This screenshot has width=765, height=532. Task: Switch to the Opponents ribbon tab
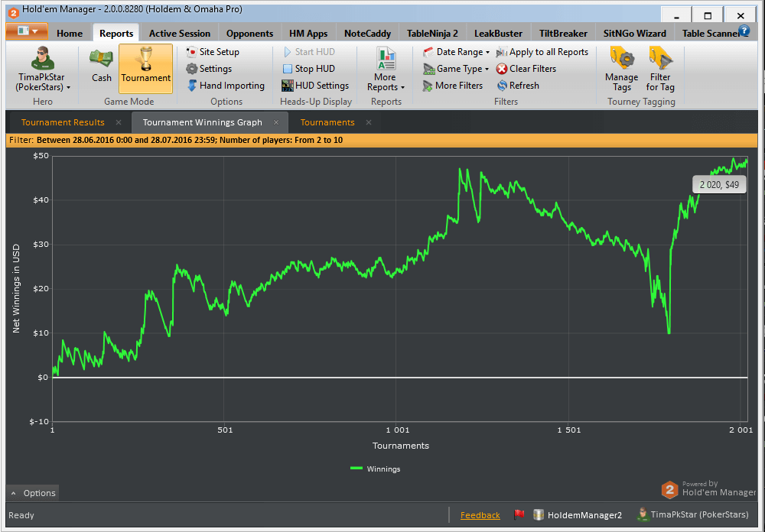tap(249, 34)
